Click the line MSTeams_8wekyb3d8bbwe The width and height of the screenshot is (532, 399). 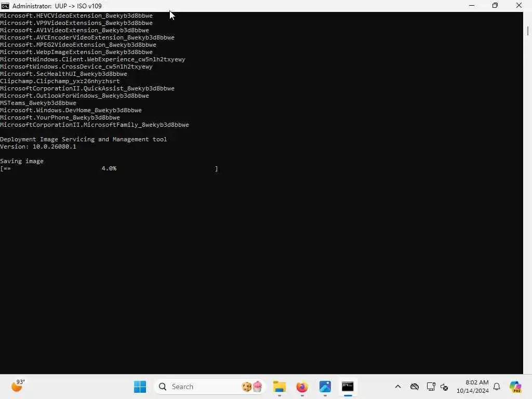coord(38,103)
